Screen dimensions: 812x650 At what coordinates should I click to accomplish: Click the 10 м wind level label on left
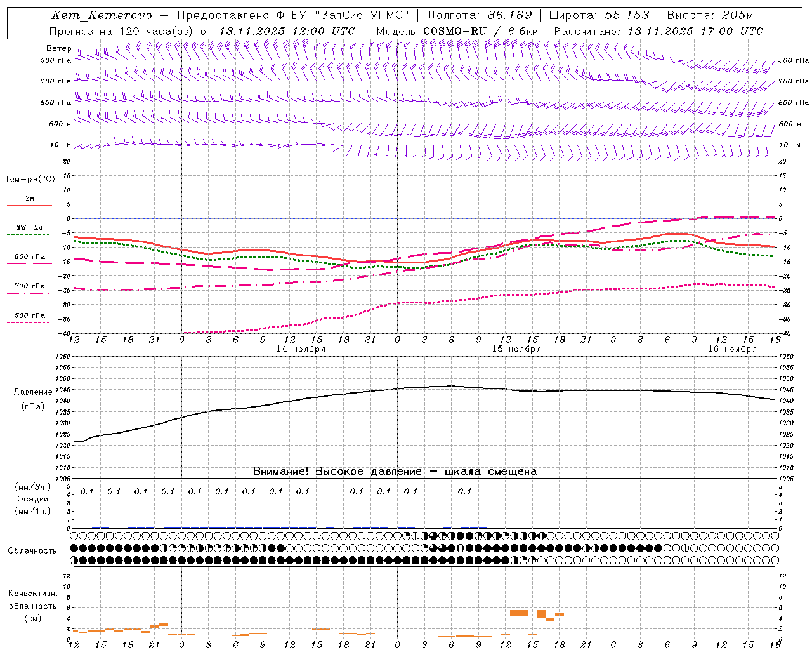(x=60, y=145)
